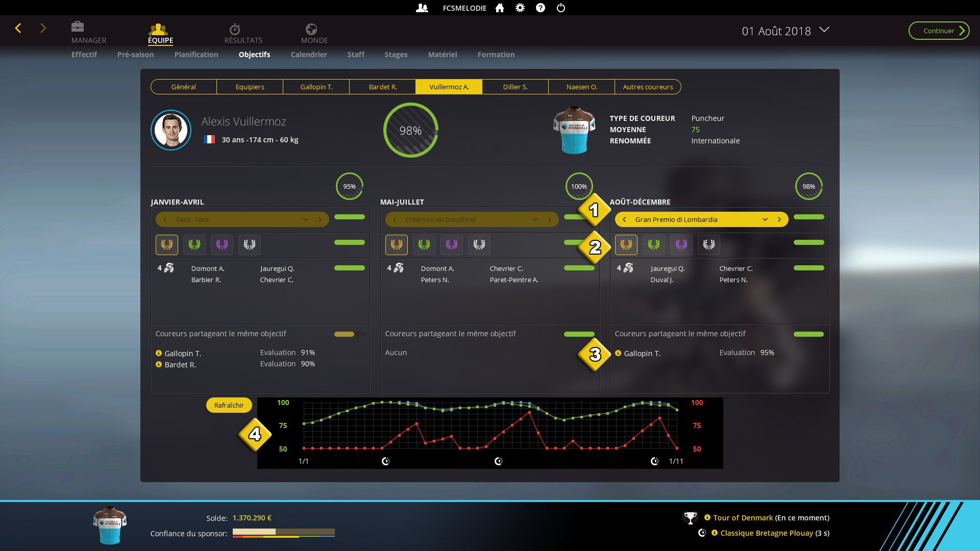Select gold laurel priority in Août-Décembre
Screen dimensions: 980x551
(x=626, y=245)
